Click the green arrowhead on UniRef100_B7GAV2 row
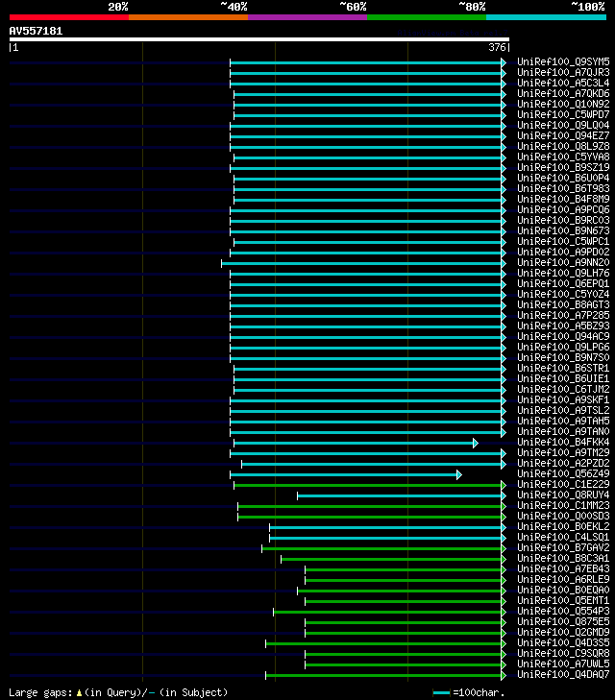The image size is (615, 700). point(504,548)
